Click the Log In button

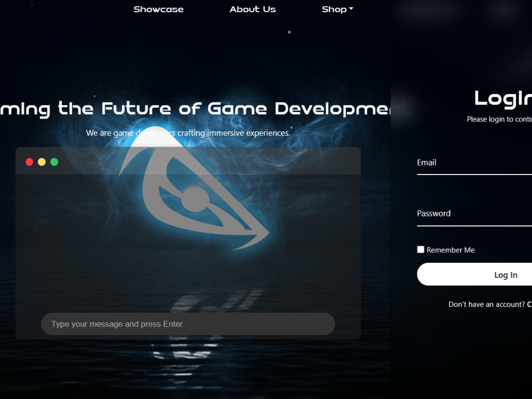click(x=475, y=274)
